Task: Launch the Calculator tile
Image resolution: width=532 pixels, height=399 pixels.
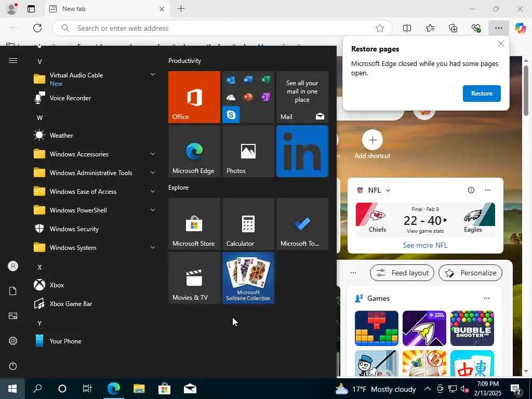Action: 248,224
